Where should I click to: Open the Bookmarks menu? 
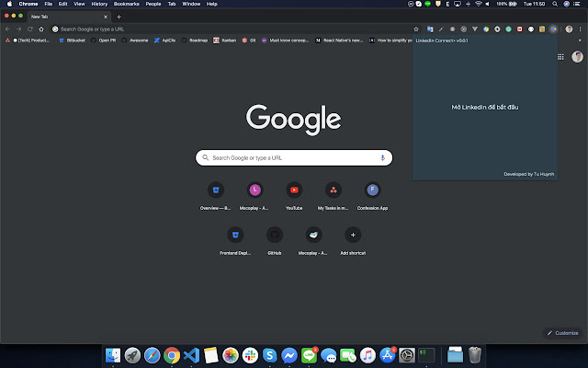pos(127,4)
